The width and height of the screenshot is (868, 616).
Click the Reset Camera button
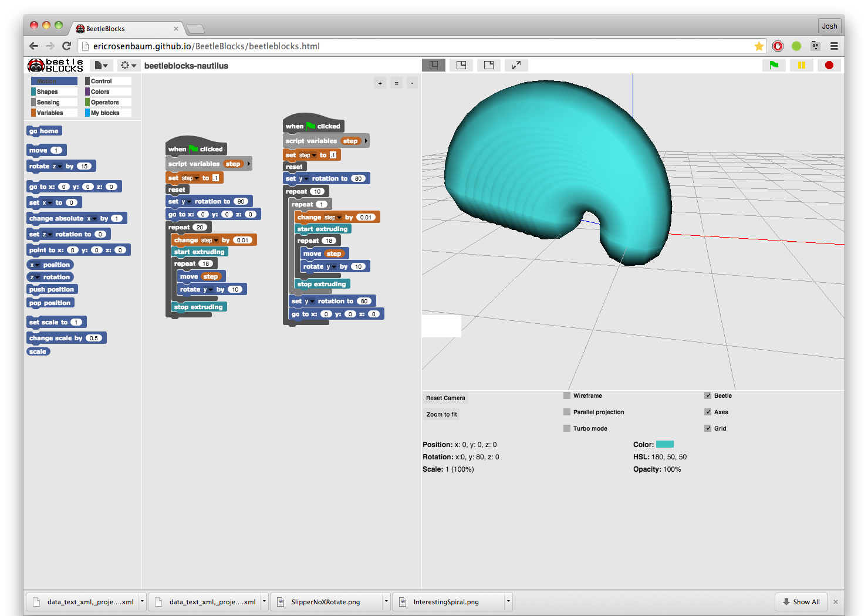pyautogui.click(x=445, y=398)
